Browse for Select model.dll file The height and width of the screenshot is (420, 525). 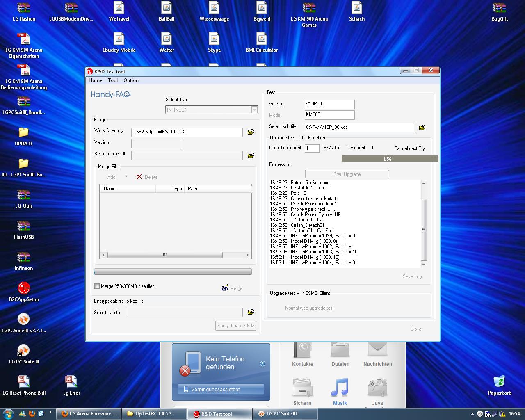pyautogui.click(x=251, y=155)
